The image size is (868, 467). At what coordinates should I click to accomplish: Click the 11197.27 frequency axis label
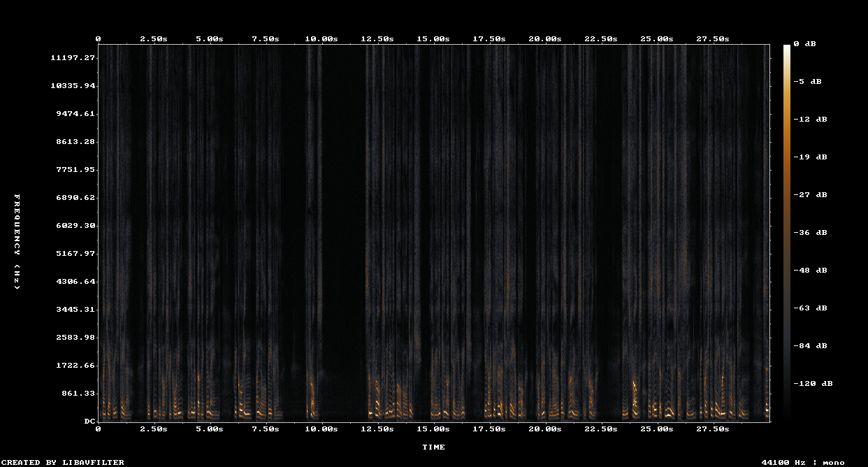73,57
